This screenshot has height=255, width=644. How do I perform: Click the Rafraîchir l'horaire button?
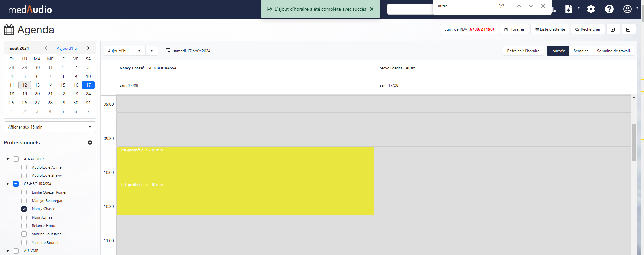coord(523,51)
